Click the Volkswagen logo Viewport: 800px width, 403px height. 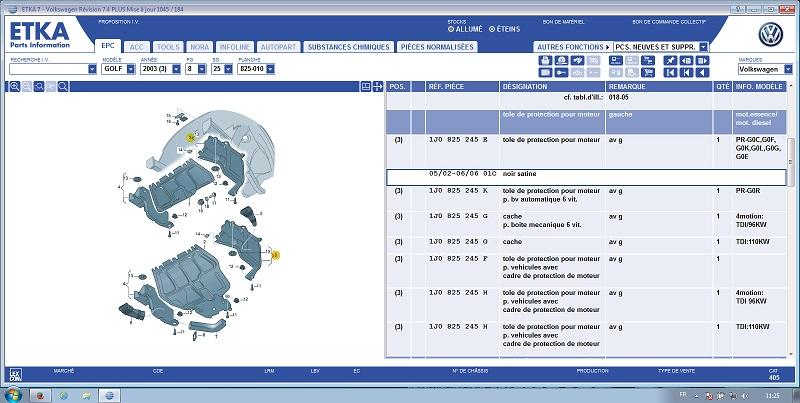point(771,34)
